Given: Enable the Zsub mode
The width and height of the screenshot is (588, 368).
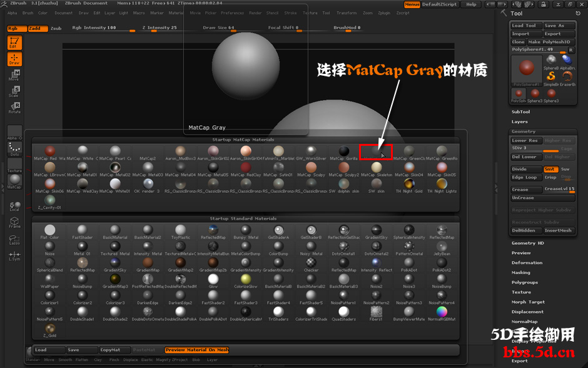Looking at the screenshot, I should [56, 29].
